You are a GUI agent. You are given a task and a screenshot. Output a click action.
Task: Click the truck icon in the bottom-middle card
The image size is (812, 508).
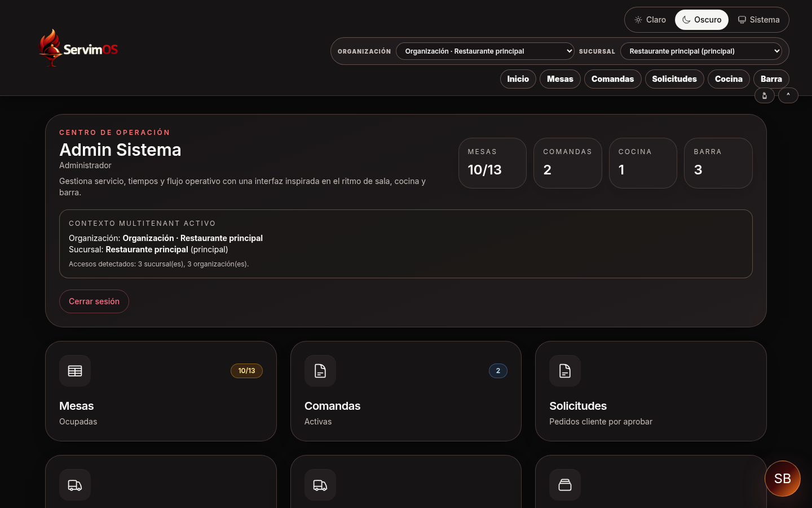point(320,485)
